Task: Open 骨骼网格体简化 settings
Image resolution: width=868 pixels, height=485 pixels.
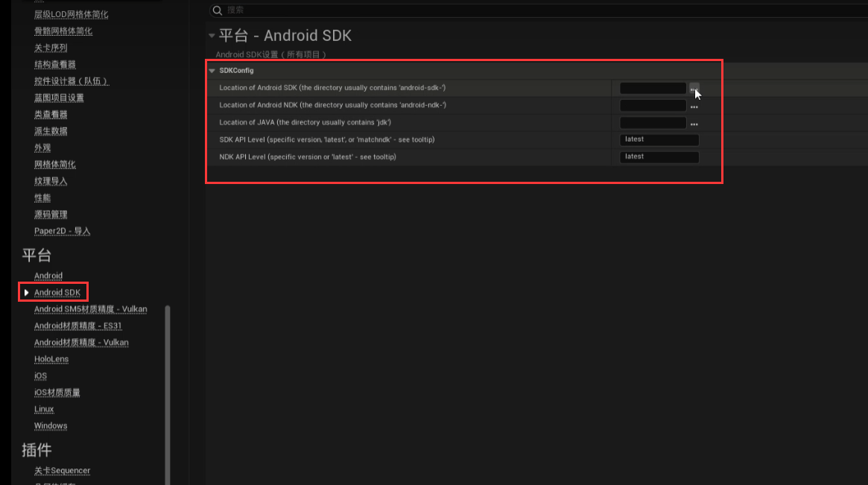Action: [x=63, y=31]
